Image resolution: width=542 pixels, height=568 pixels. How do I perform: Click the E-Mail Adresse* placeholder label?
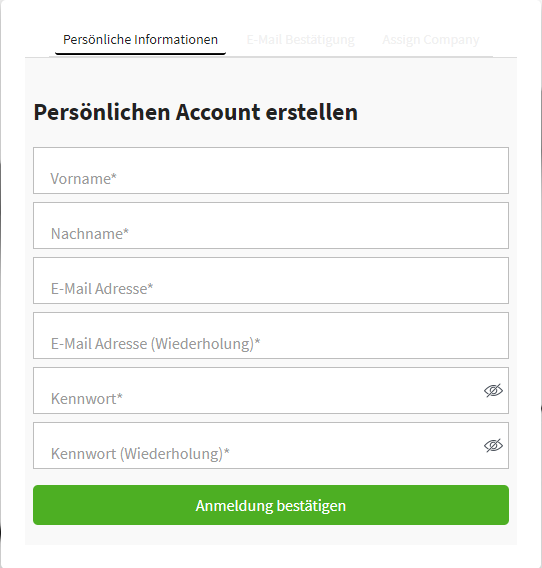[102, 289]
